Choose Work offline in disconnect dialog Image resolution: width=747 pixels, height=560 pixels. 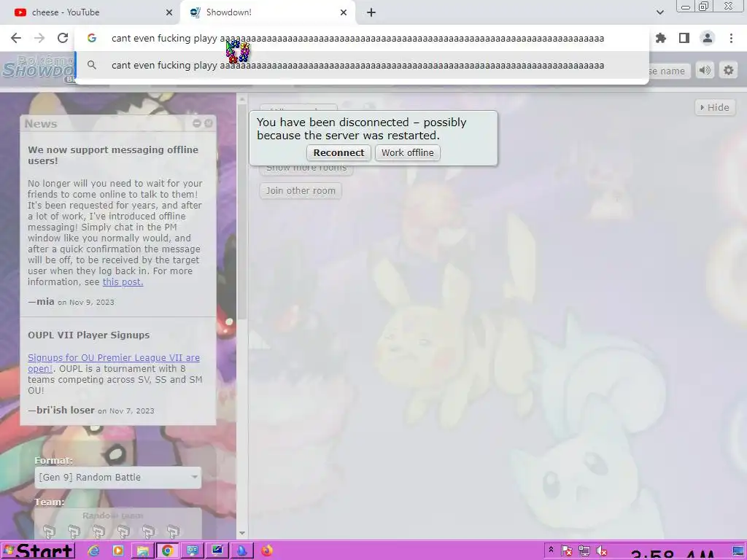point(407,153)
